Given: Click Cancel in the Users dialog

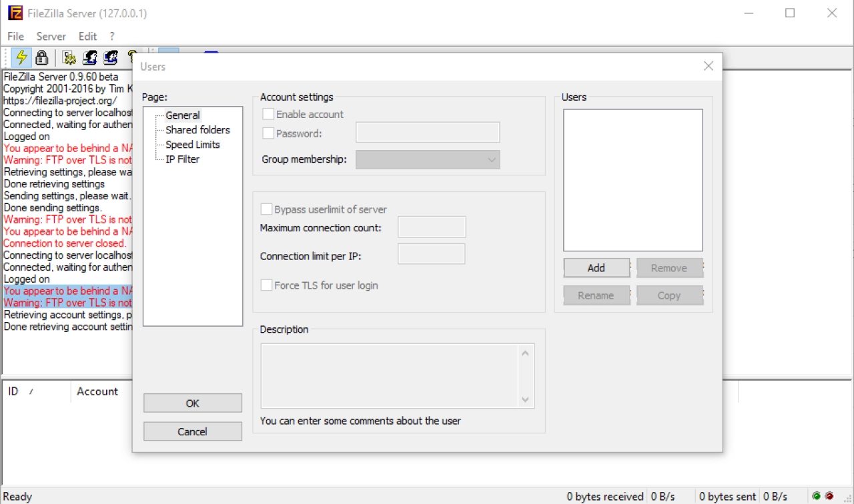Looking at the screenshot, I should pyautogui.click(x=193, y=431).
